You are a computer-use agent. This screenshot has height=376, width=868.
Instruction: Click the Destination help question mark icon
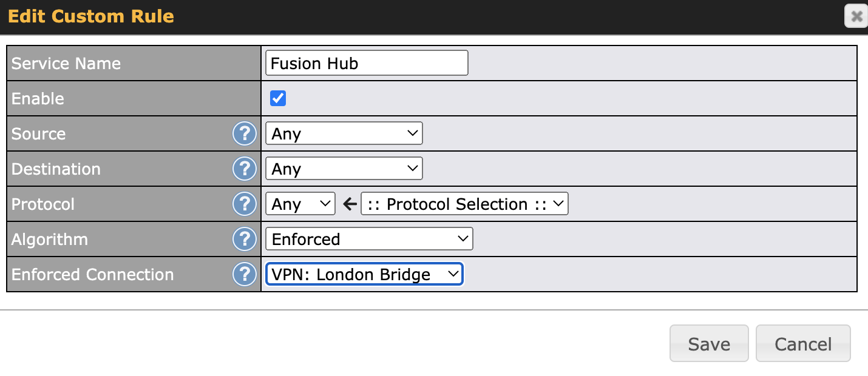click(x=244, y=169)
